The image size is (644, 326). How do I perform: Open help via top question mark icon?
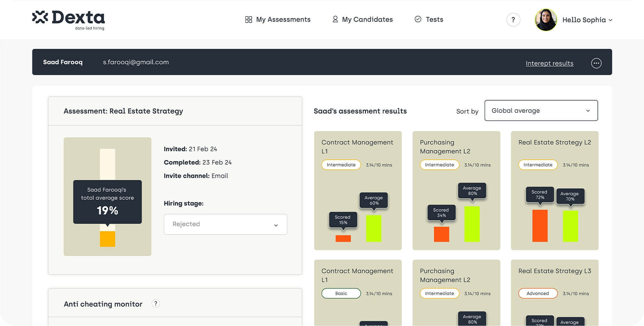pyautogui.click(x=513, y=20)
